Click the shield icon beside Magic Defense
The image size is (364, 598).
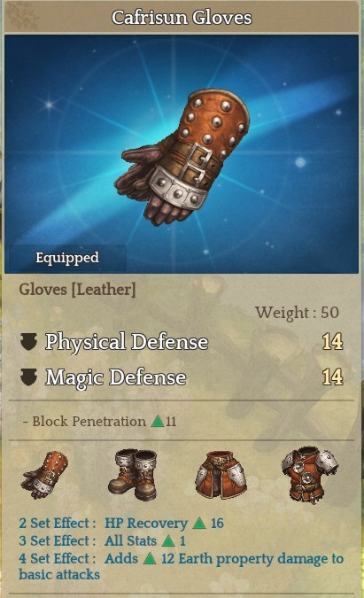click(28, 377)
